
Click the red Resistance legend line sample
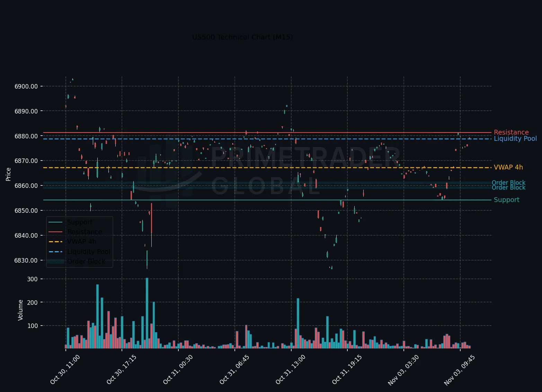(x=55, y=232)
